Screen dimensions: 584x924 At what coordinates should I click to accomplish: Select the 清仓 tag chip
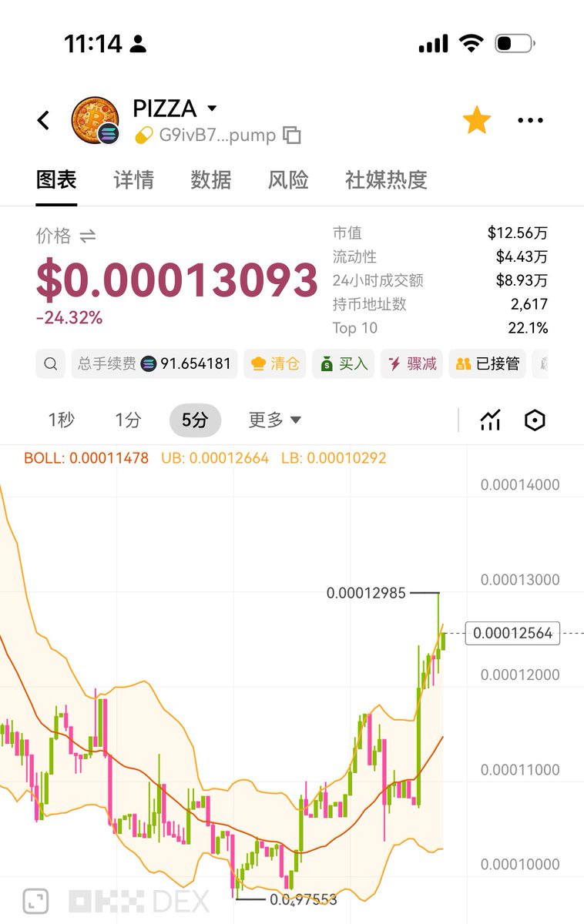click(275, 363)
